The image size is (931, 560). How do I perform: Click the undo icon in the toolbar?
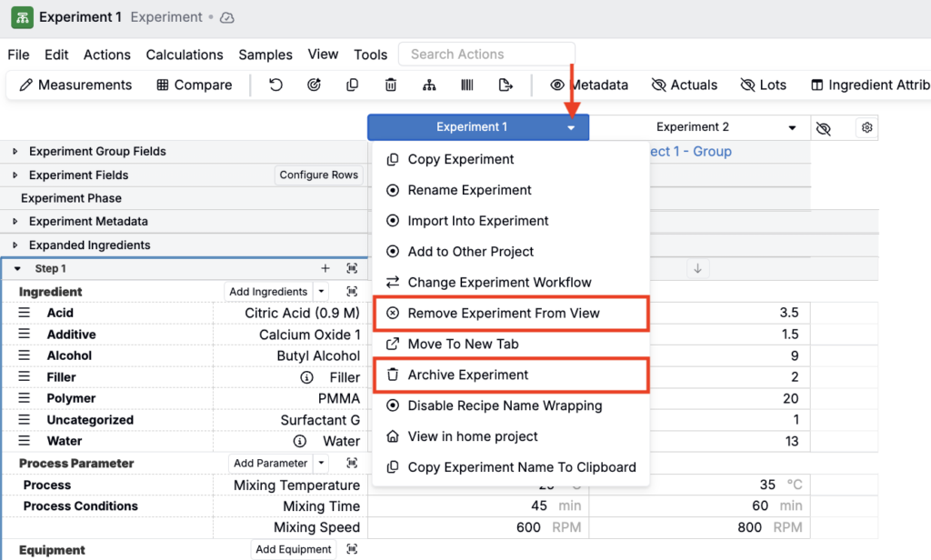click(x=275, y=85)
